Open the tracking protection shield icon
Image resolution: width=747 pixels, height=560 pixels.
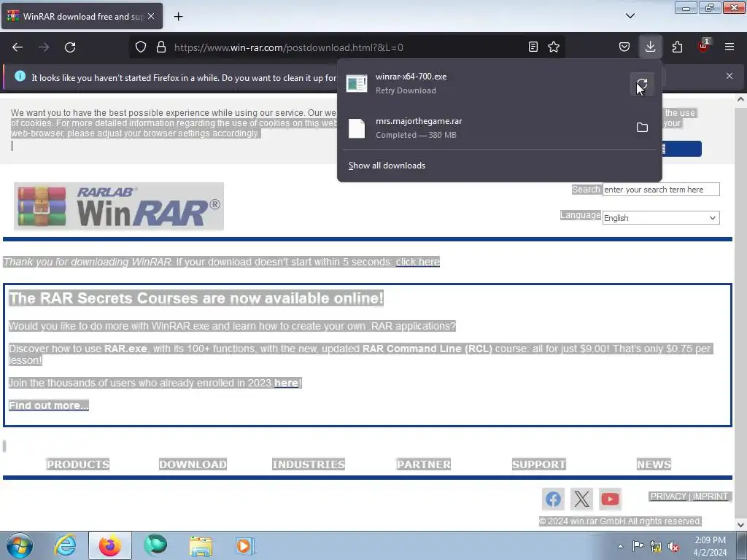click(141, 47)
